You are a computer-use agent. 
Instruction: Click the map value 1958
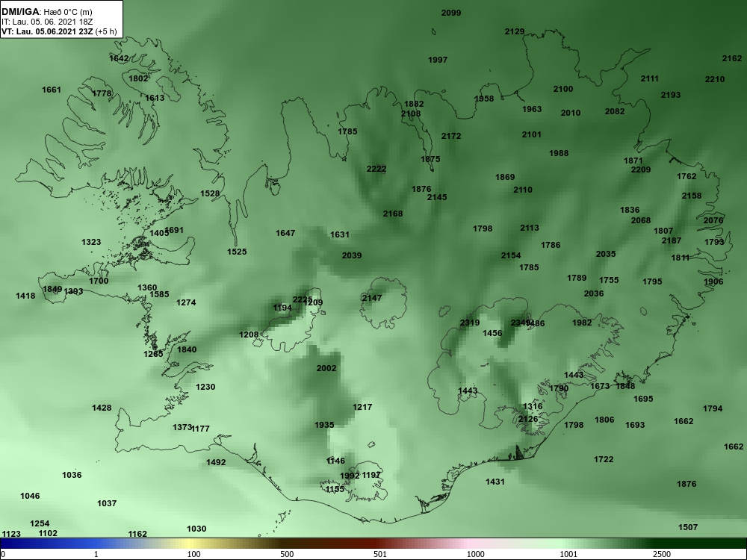click(484, 99)
